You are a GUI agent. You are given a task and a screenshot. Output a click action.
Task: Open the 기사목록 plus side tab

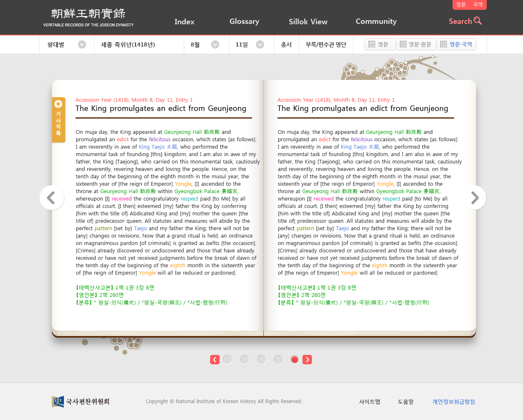pos(58,119)
